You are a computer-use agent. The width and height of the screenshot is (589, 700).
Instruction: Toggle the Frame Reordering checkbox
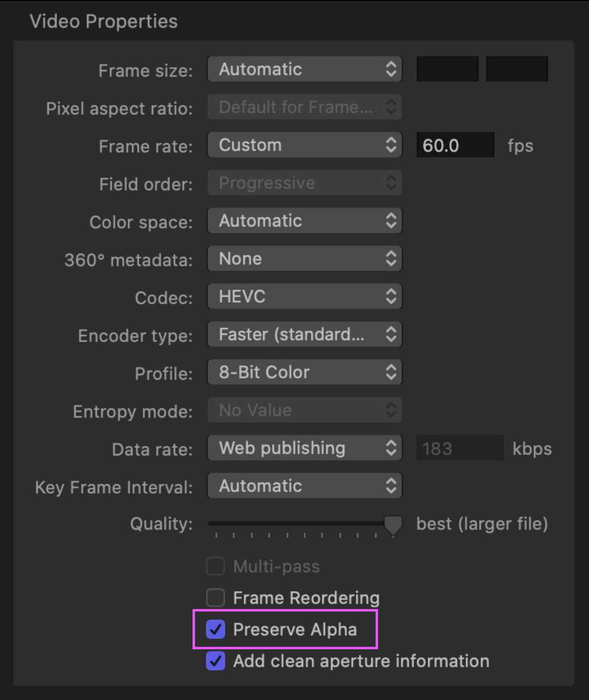point(215,598)
